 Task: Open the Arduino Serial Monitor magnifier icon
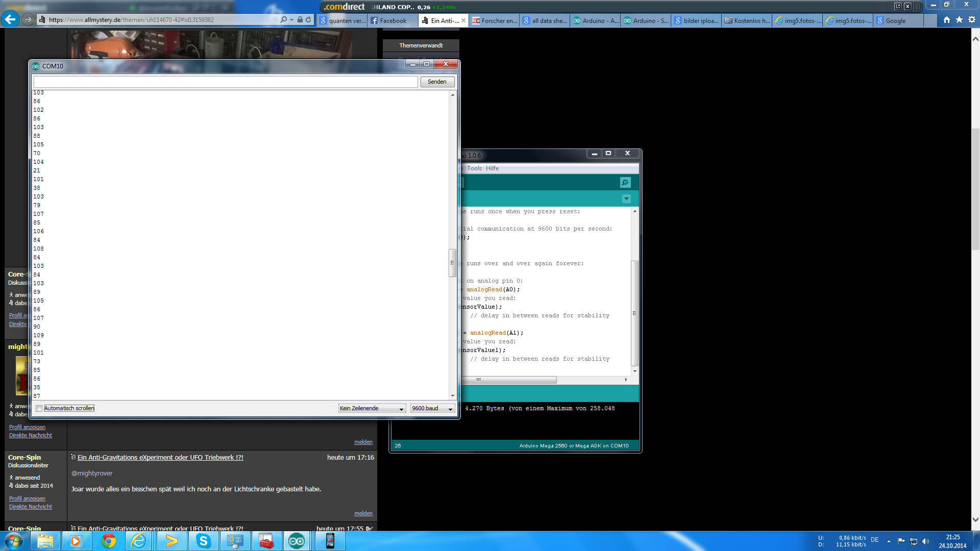(x=625, y=183)
